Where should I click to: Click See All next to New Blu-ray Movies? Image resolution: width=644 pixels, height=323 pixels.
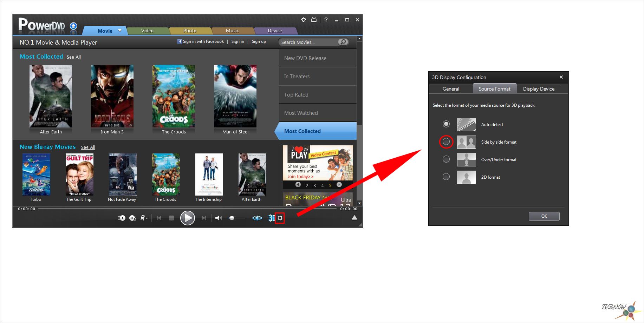pyautogui.click(x=88, y=147)
